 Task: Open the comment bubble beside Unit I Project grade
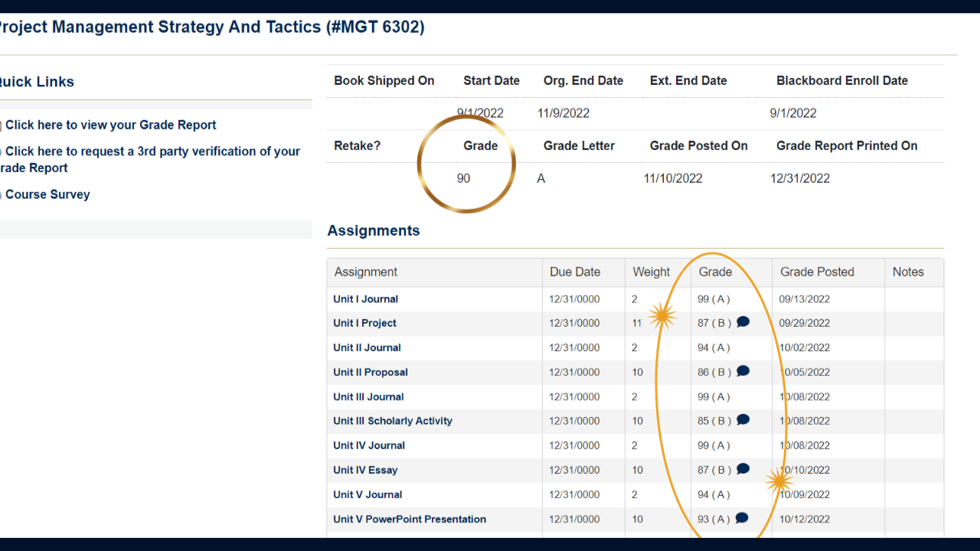[x=743, y=322]
